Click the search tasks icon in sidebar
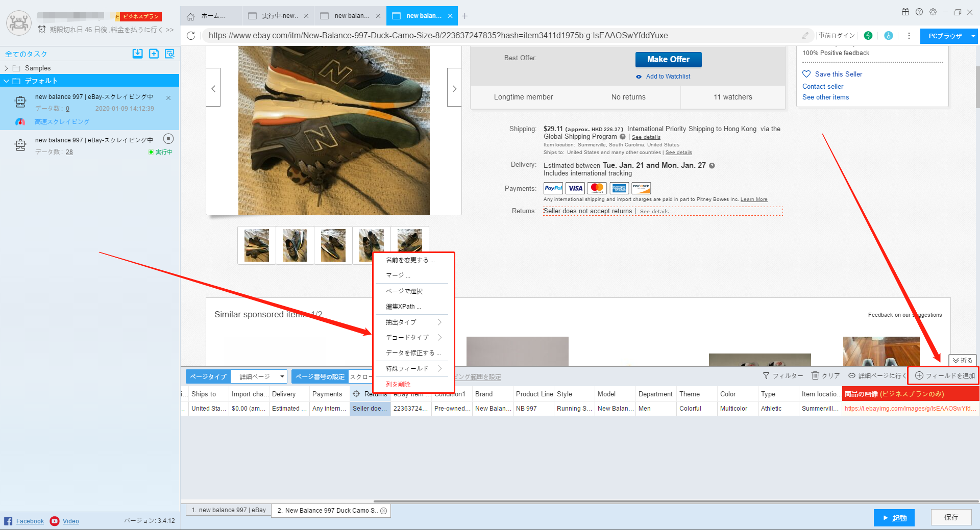 [x=169, y=54]
